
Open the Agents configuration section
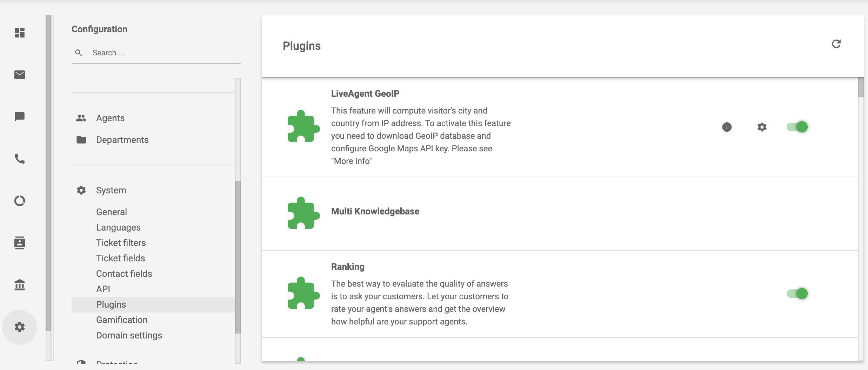pyautogui.click(x=110, y=118)
